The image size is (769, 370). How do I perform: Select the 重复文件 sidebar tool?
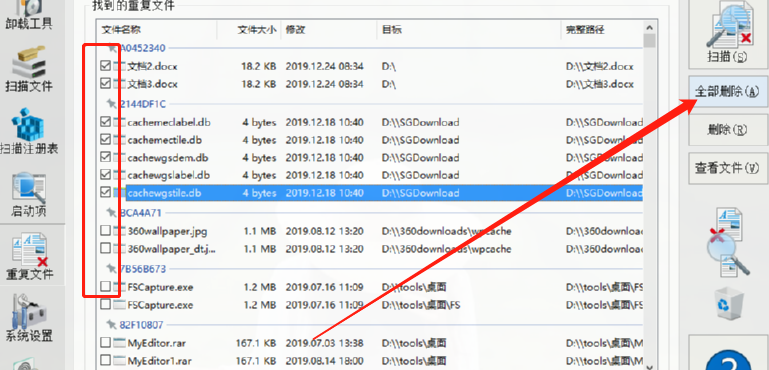[29, 256]
